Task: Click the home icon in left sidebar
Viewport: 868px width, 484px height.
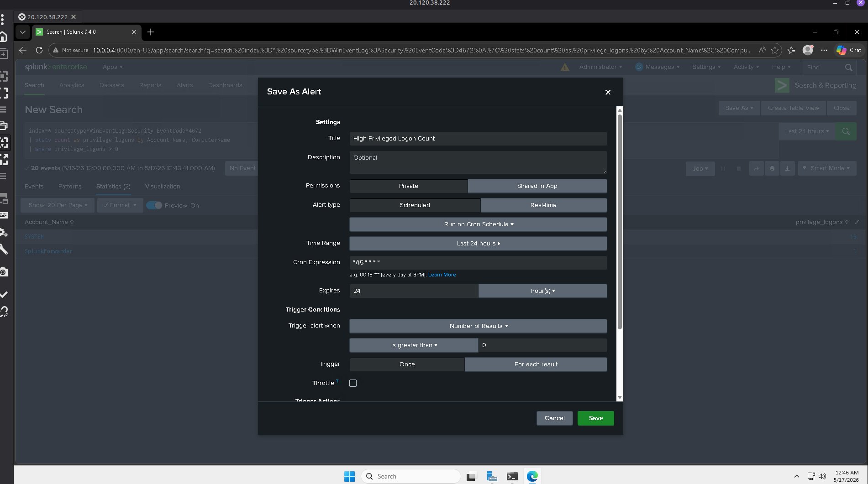Action: [x=4, y=36]
